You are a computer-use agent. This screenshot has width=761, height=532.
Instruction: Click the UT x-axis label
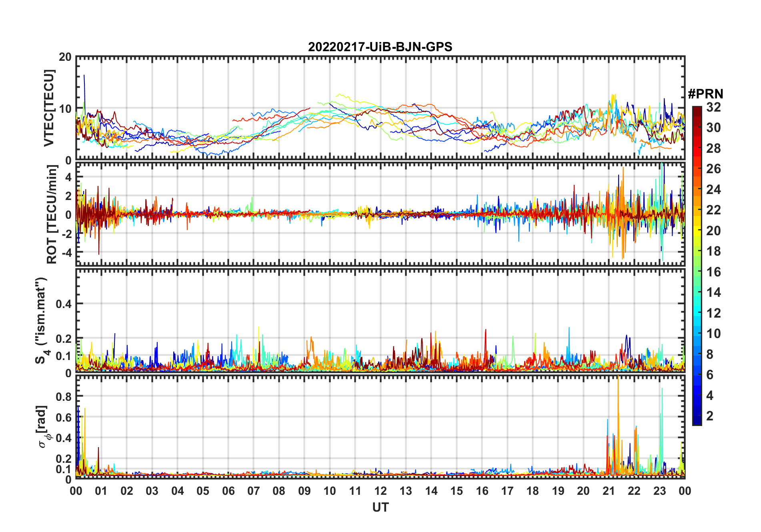[x=380, y=507]
